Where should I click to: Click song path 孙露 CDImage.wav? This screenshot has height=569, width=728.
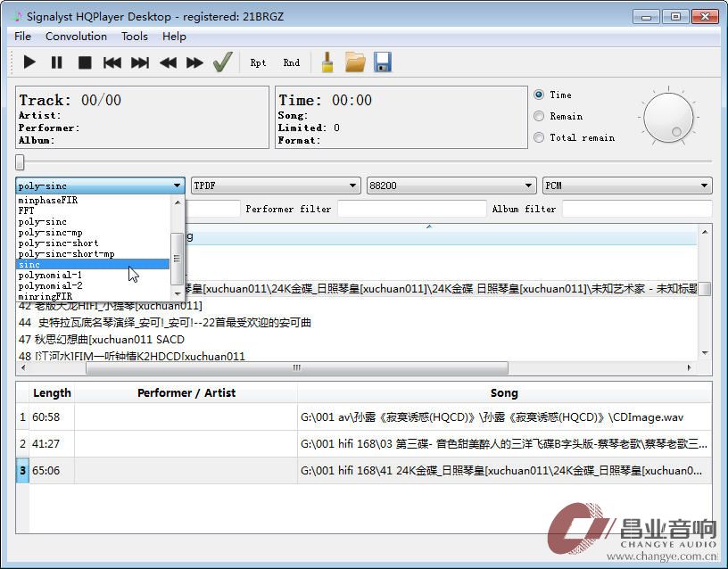click(492, 416)
